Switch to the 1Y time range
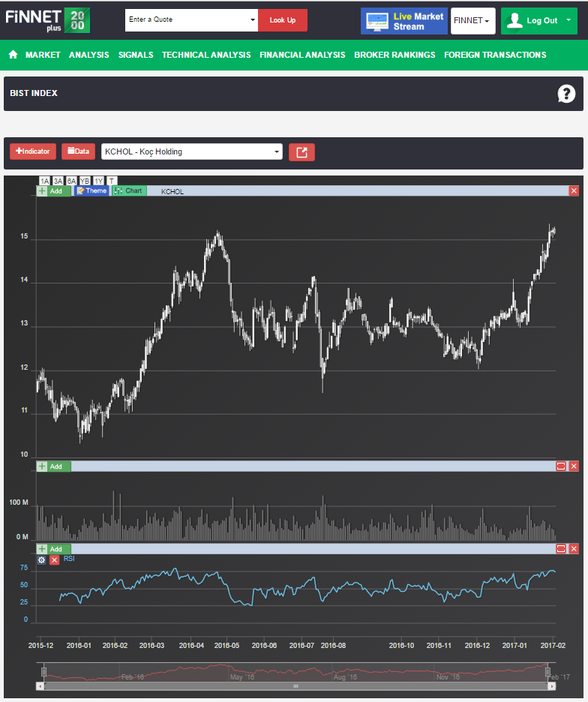Screen dimensions: 588x702 click(x=98, y=181)
